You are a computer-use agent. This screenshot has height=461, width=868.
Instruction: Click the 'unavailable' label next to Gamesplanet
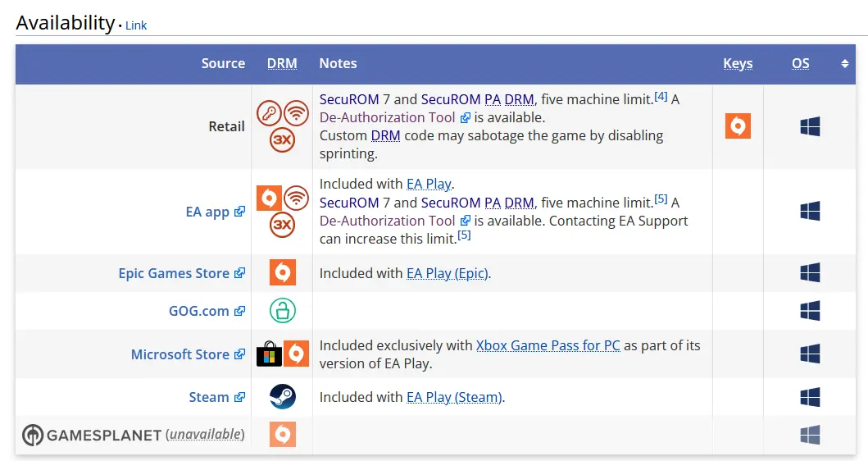click(x=205, y=435)
